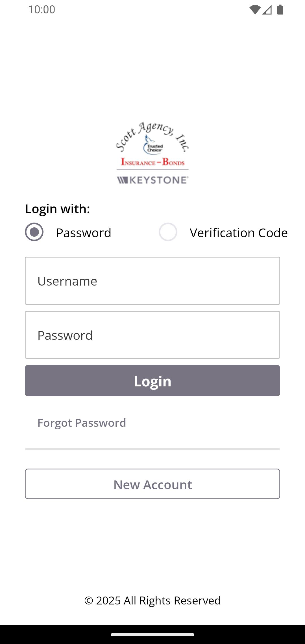The width and height of the screenshot is (305, 644).
Task: Tap the Insurance-Bonds red text in logo
Action: pyautogui.click(x=152, y=162)
